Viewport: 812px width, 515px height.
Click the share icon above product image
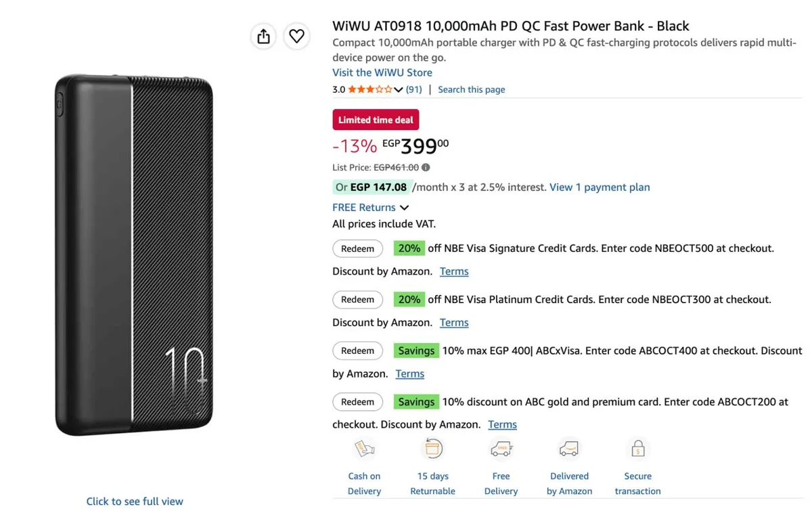tap(263, 36)
